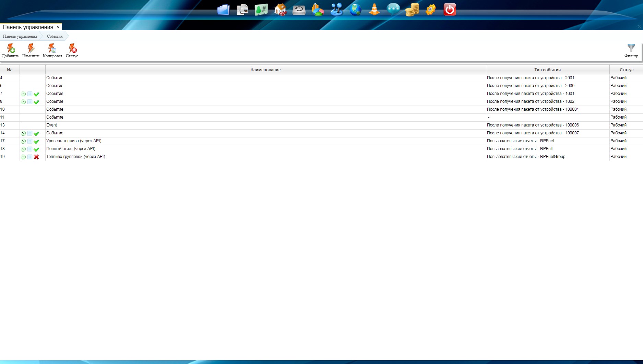Expand the green arrow dropdown on row 8
Screen dimensions: 643x364
[23, 102]
